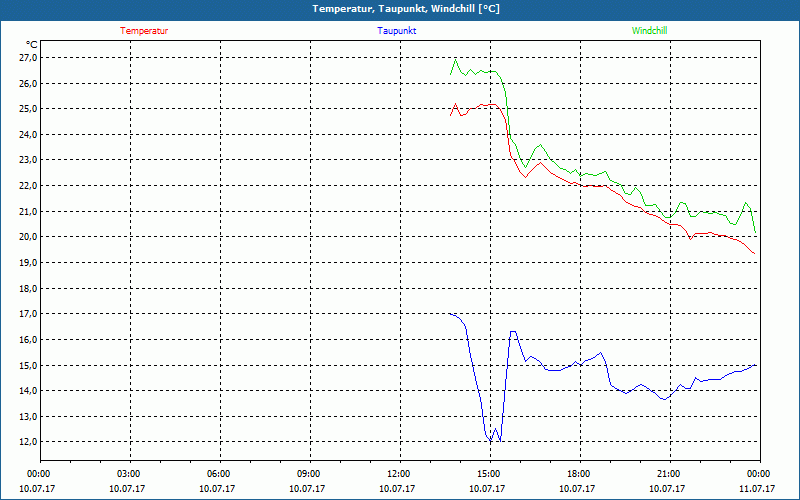Click the 23,0 y-axis label
Image resolution: width=800 pixels, height=500 pixels.
pos(28,160)
